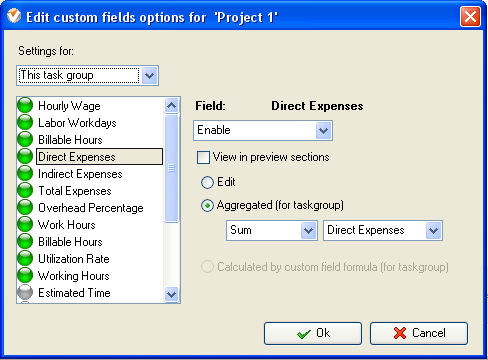The image size is (488, 360).
Task: Click the gray status icon beside Estimated Time
Action: [x=25, y=292]
